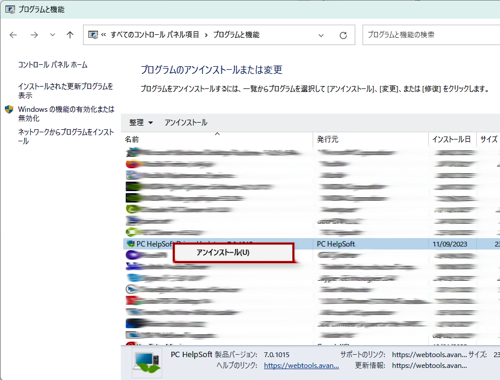
Task: Click the 更新情報 URL text
Action: (x=429, y=366)
